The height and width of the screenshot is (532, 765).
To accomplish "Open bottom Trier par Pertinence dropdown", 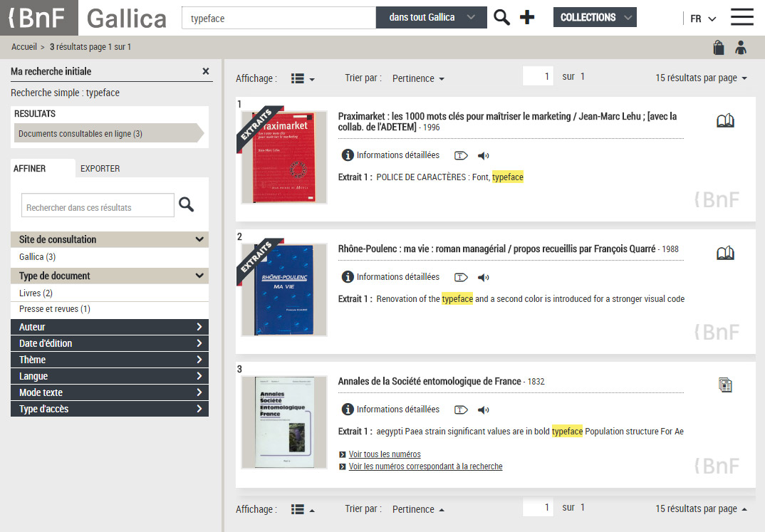I will pyautogui.click(x=418, y=510).
